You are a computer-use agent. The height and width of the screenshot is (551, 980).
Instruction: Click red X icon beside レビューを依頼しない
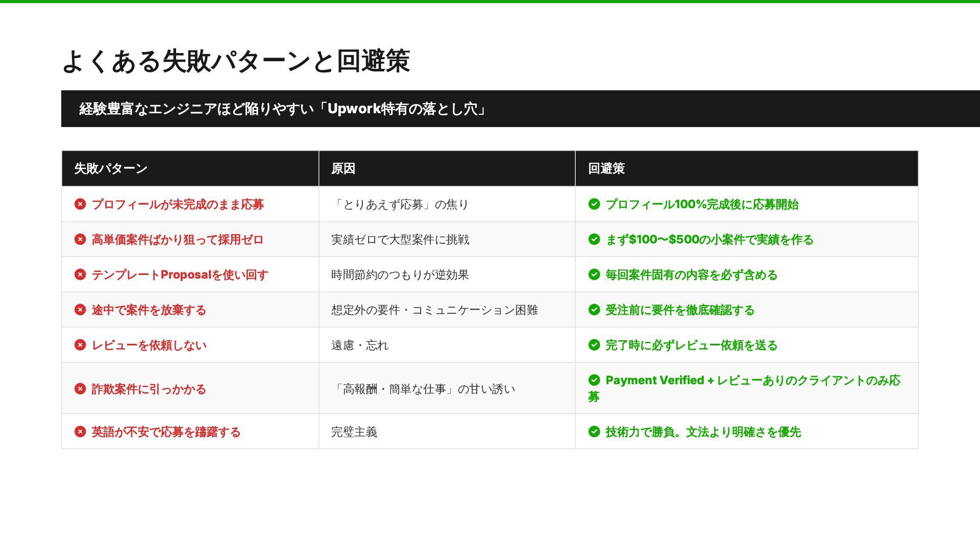(x=80, y=345)
